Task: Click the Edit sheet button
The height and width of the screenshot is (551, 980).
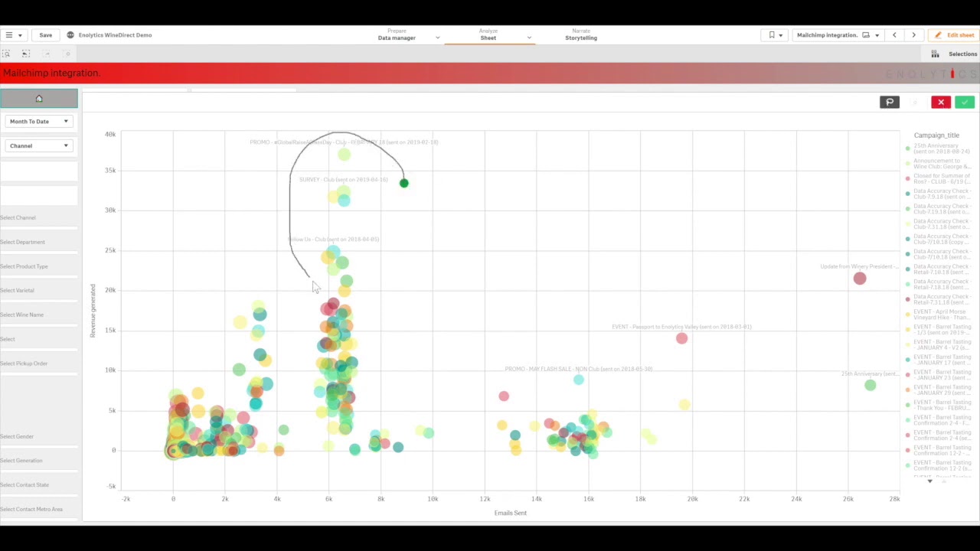Action: coord(954,35)
